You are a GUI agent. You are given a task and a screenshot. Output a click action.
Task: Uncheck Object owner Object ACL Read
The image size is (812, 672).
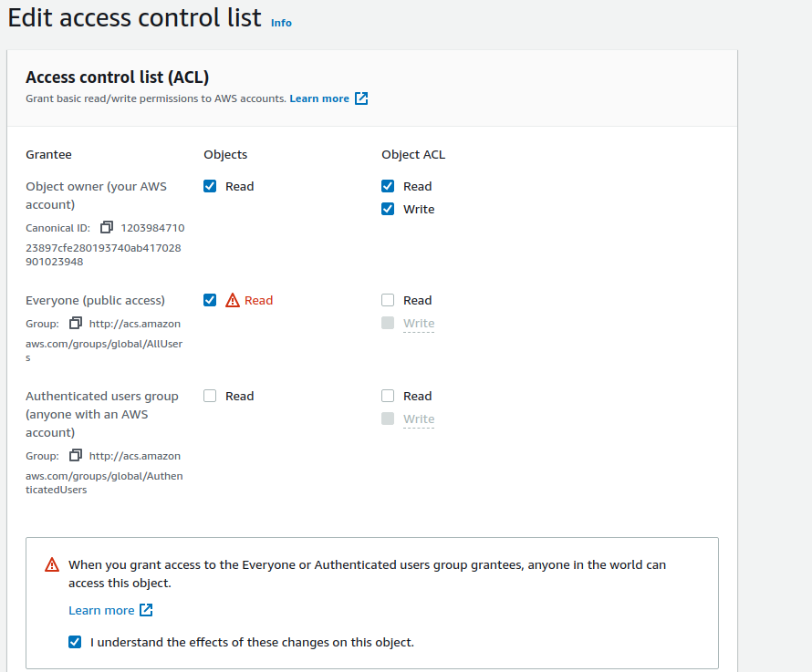(x=388, y=186)
